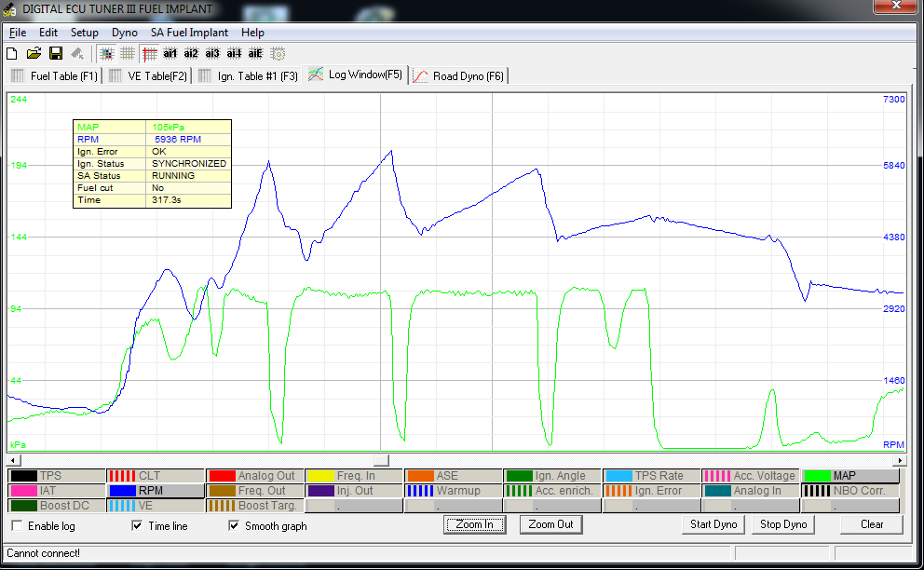Viewport: 924px width, 570px height.
Task: Open the File menu
Action: coord(18,33)
